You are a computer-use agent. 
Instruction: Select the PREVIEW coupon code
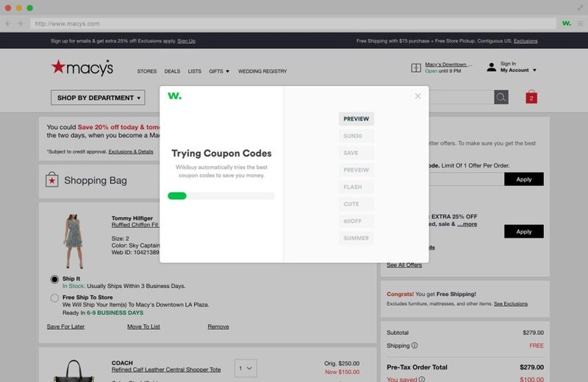click(356, 119)
